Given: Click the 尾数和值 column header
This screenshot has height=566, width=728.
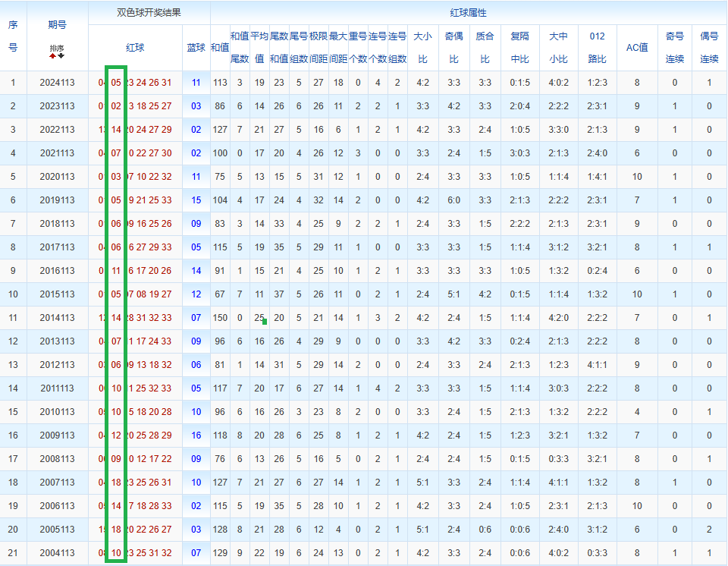Looking at the screenshot, I should [279, 47].
